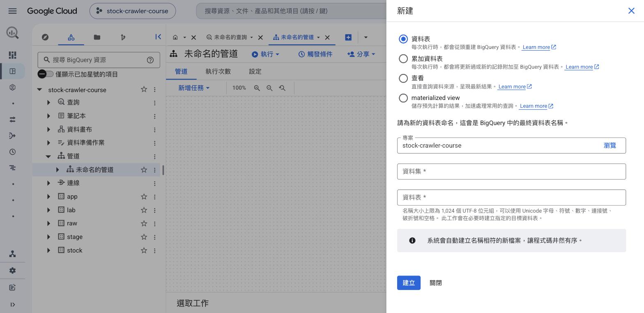Toggle 僅顯示已加星號的項目 switch
Image resolution: width=644 pixels, height=313 pixels.
46,74
